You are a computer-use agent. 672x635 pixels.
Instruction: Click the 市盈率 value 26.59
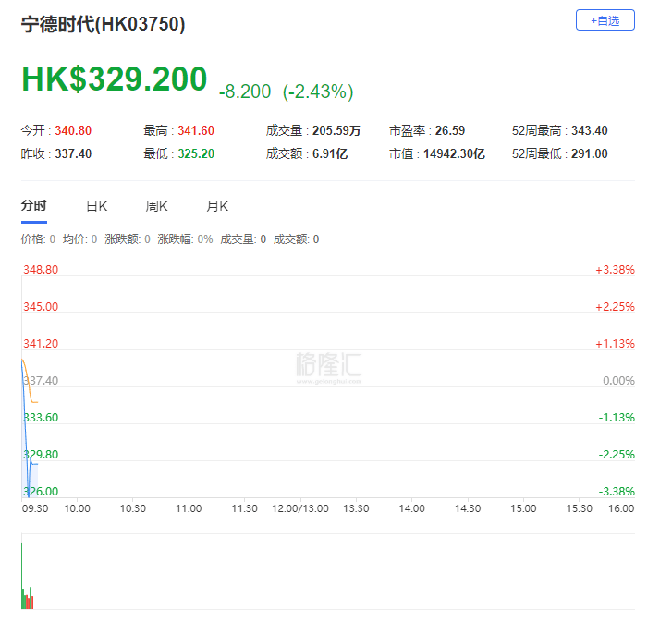(450, 130)
